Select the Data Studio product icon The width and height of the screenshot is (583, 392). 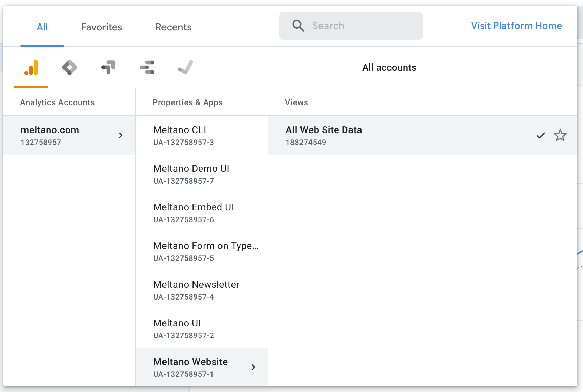[x=147, y=67]
